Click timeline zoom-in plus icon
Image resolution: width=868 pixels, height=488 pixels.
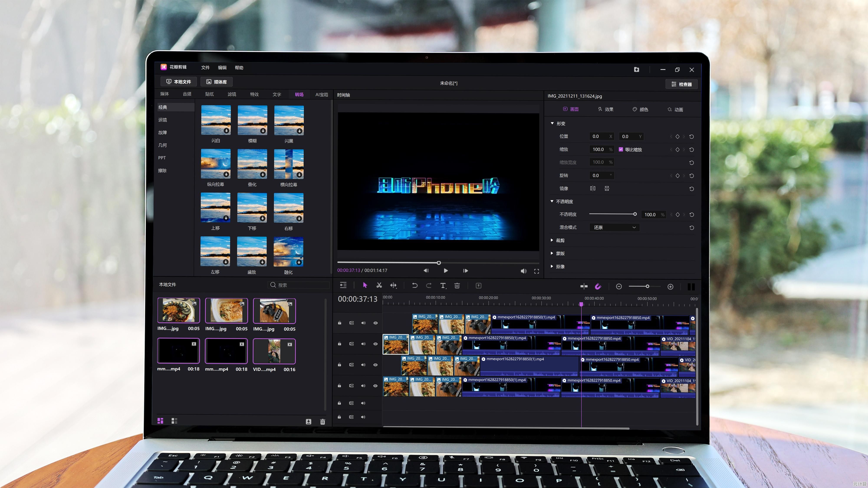point(670,287)
